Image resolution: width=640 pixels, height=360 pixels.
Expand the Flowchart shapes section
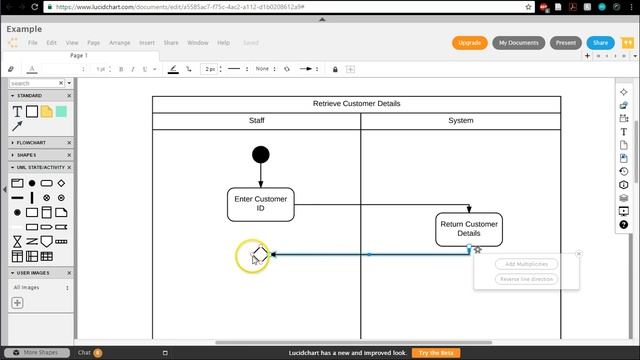click(x=13, y=142)
